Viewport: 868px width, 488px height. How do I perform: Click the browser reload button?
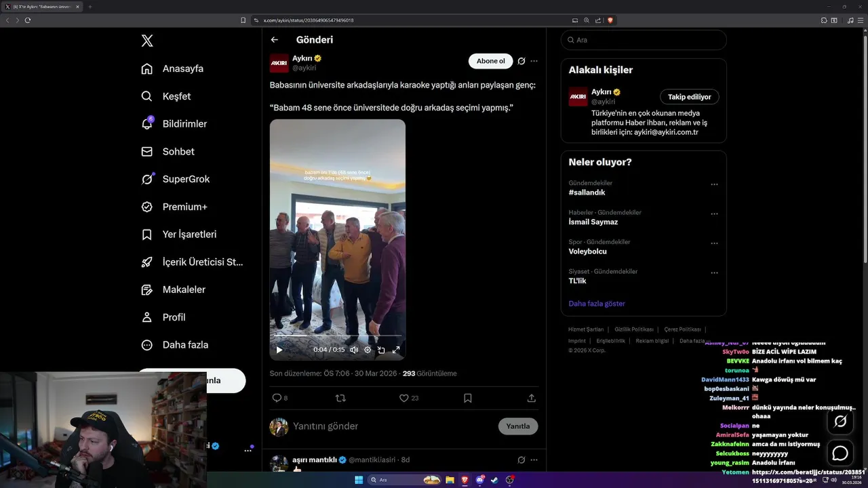[x=28, y=20]
